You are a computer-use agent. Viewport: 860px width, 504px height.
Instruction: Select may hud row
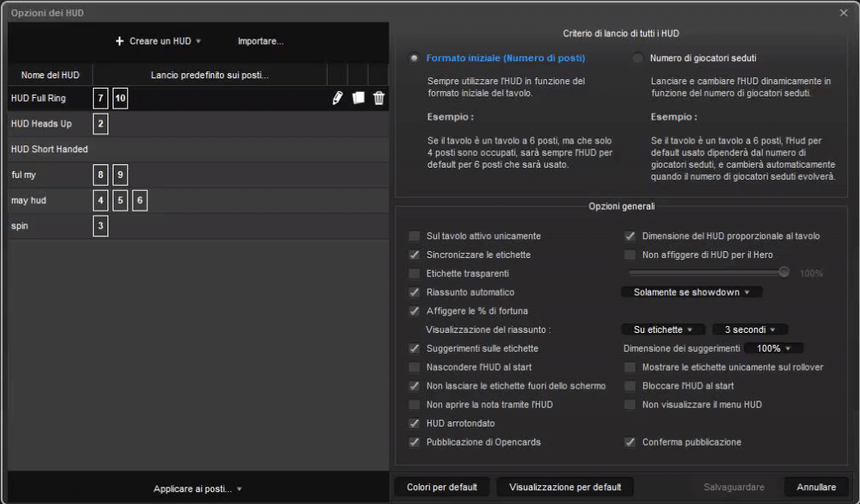tap(198, 200)
